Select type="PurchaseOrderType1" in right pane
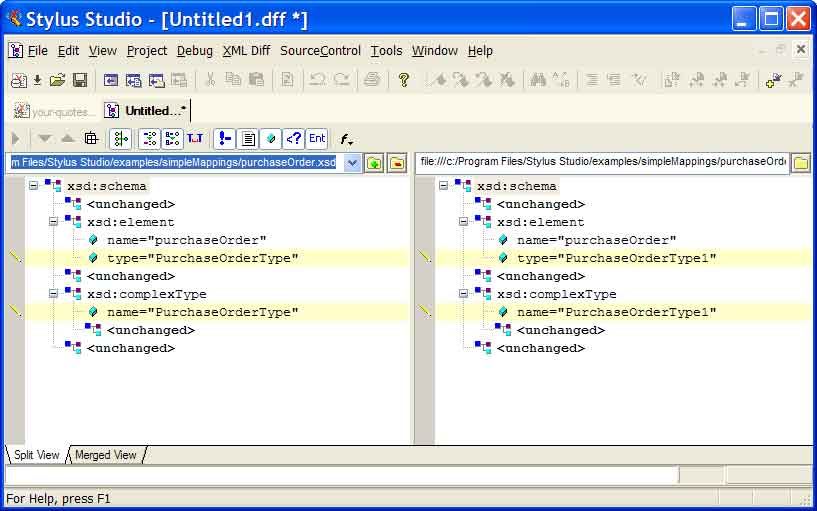 [616, 258]
